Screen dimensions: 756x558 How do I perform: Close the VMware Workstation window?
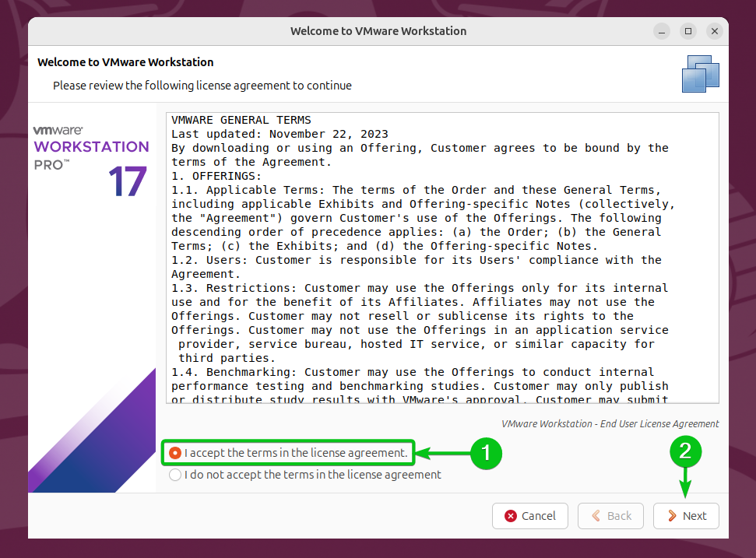click(x=715, y=31)
